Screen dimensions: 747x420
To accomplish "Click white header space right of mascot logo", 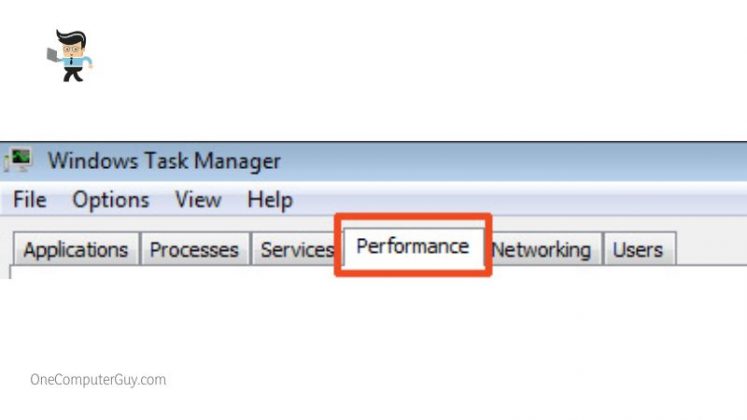I will (400, 60).
